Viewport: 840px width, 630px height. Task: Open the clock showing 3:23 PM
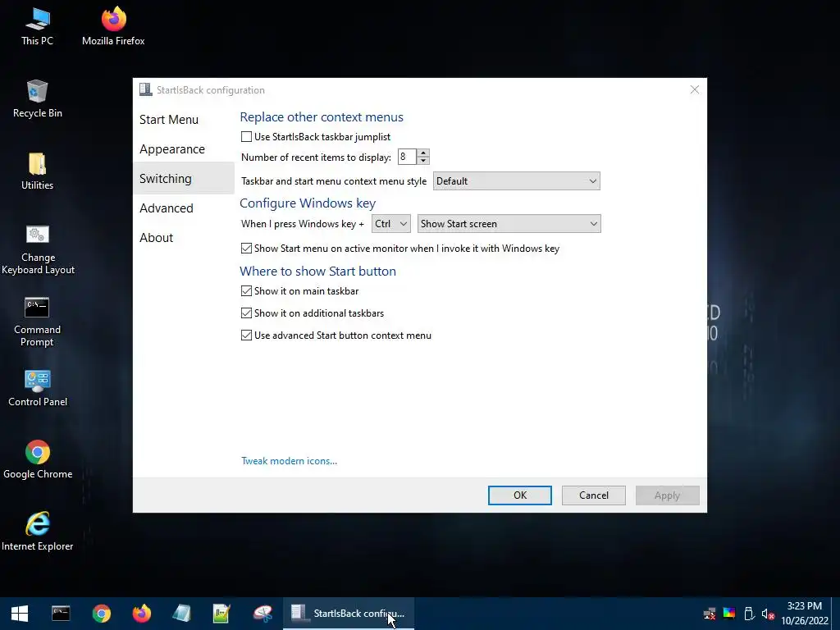[804, 614]
